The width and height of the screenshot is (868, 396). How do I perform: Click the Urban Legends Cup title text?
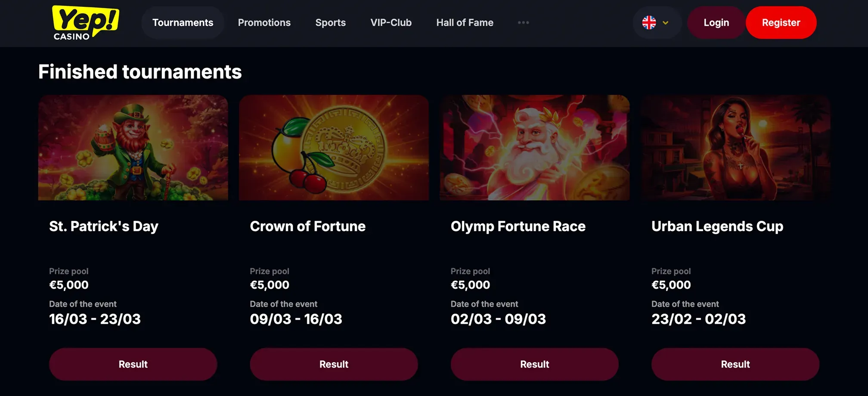(717, 226)
